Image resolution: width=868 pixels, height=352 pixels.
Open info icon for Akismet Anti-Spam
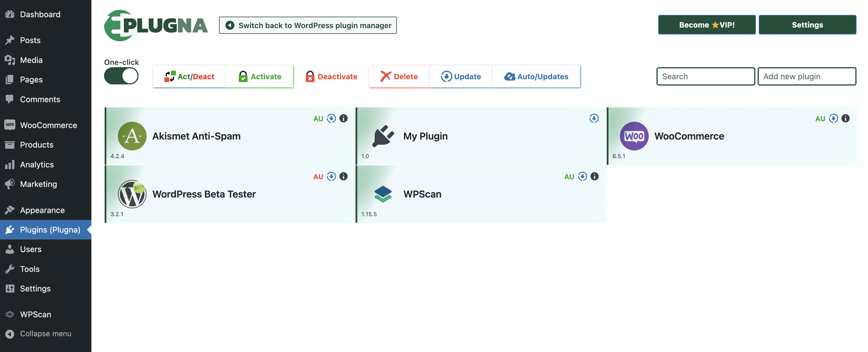pos(343,119)
